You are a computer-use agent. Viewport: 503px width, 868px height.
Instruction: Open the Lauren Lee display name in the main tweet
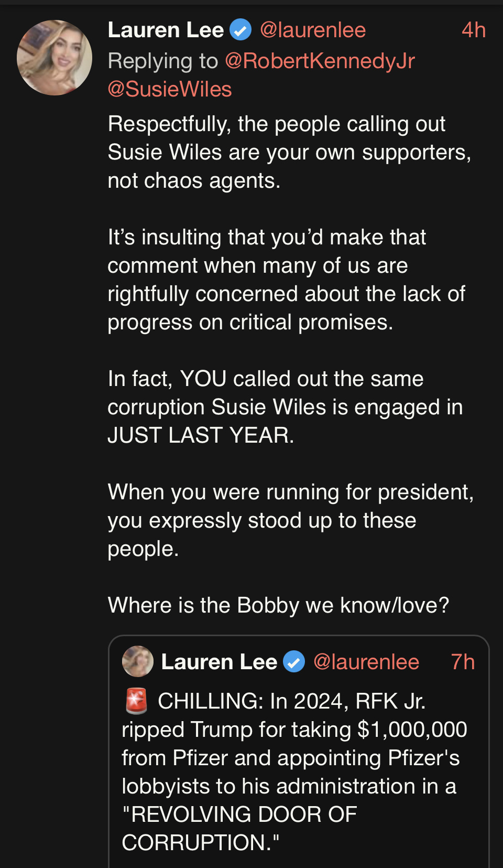click(166, 30)
